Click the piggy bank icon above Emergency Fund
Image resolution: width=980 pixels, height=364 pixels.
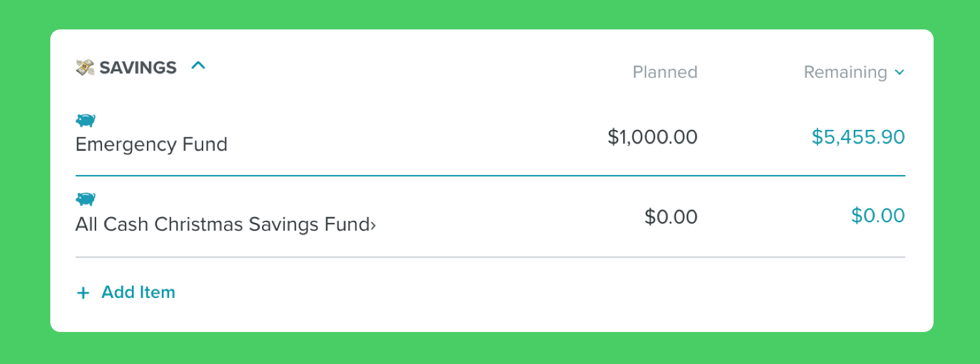(86, 120)
